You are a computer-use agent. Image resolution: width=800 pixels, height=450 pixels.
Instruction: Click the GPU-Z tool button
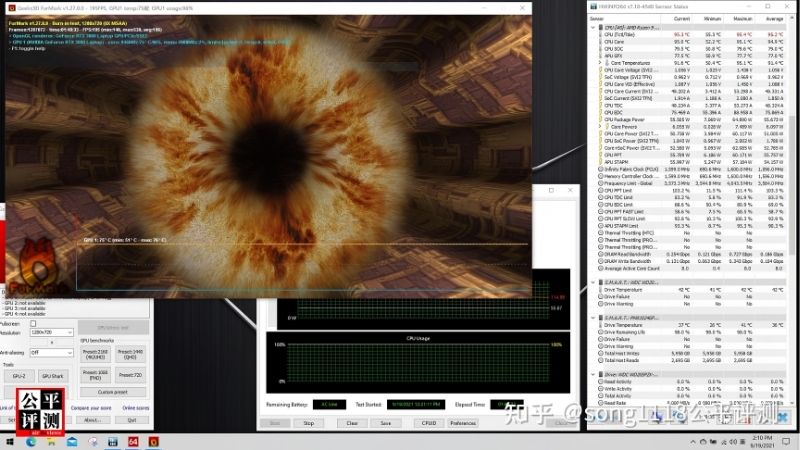click(19, 376)
